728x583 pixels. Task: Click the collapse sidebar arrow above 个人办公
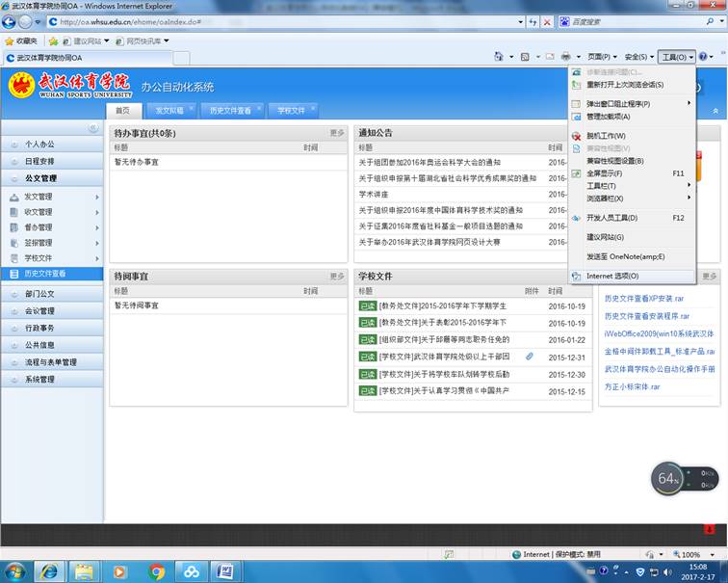pos(94,128)
